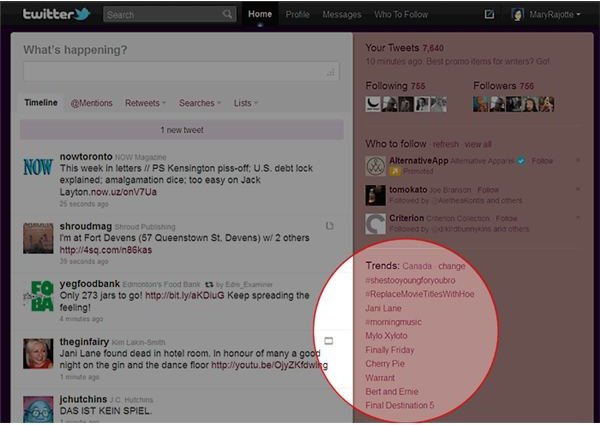Open Messages in top navigation
Image resolution: width=600 pixels, height=425 pixels.
click(342, 15)
